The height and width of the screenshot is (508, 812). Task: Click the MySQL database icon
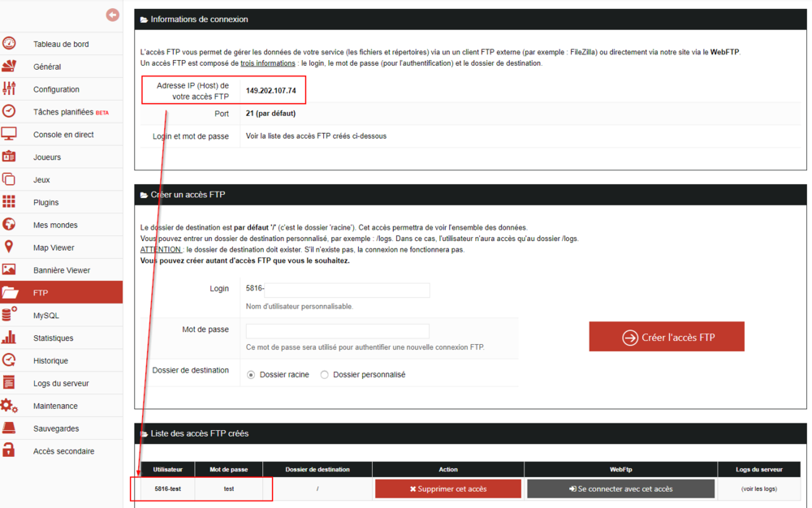(x=9, y=315)
